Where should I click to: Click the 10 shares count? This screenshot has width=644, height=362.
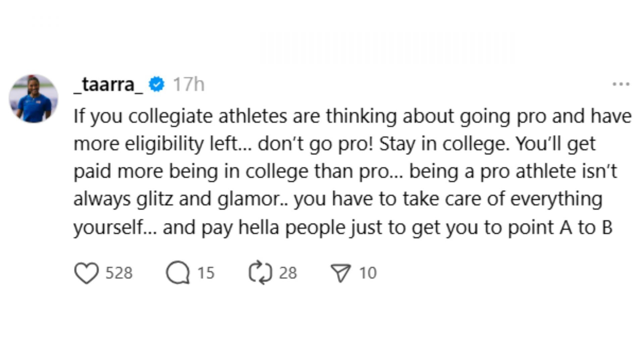coord(368,273)
